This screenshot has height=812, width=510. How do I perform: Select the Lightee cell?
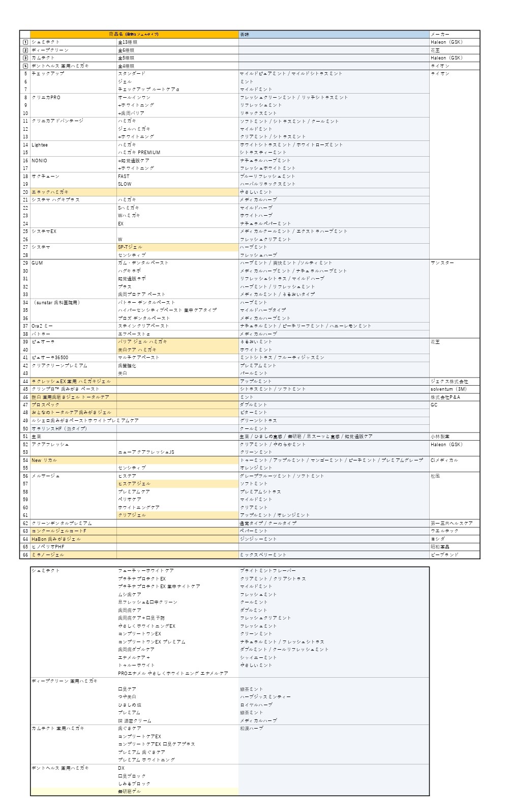click(73, 145)
